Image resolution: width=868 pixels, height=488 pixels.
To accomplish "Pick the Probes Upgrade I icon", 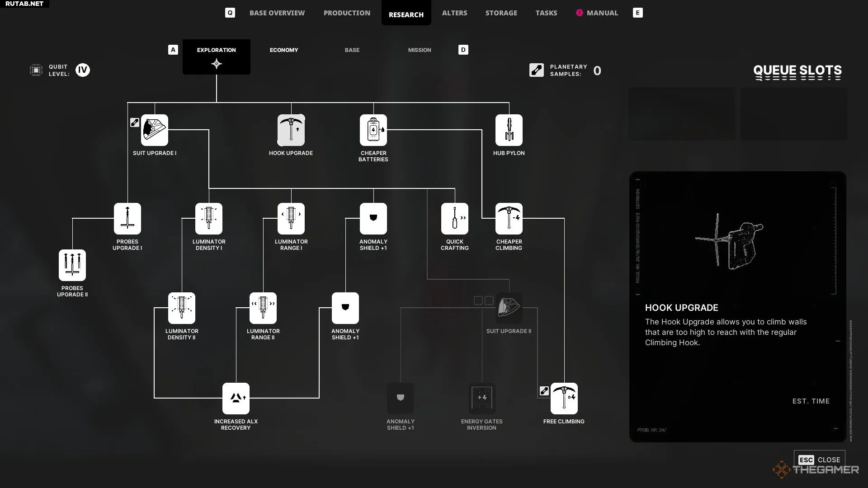I will click(127, 219).
